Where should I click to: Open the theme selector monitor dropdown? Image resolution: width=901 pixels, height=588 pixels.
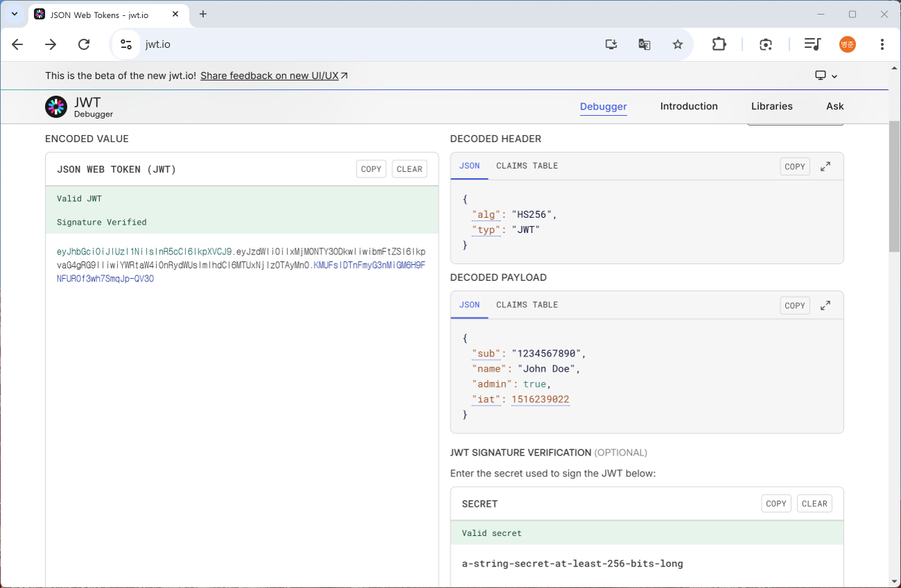[826, 76]
